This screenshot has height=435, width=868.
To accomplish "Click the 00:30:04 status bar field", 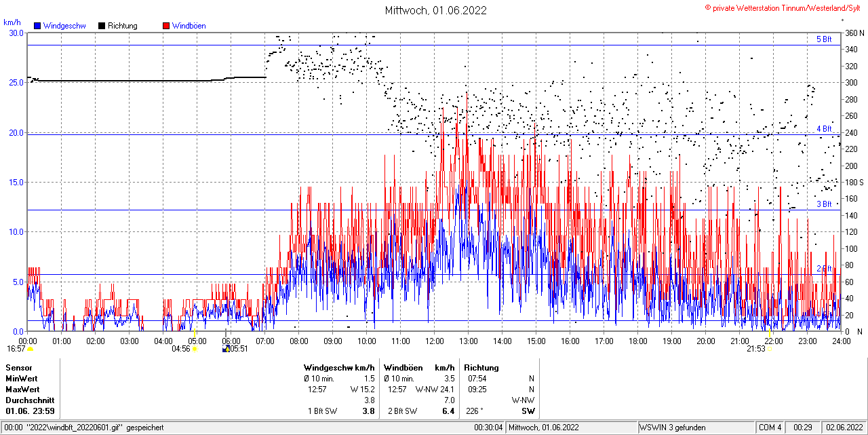I will pos(488,428).
